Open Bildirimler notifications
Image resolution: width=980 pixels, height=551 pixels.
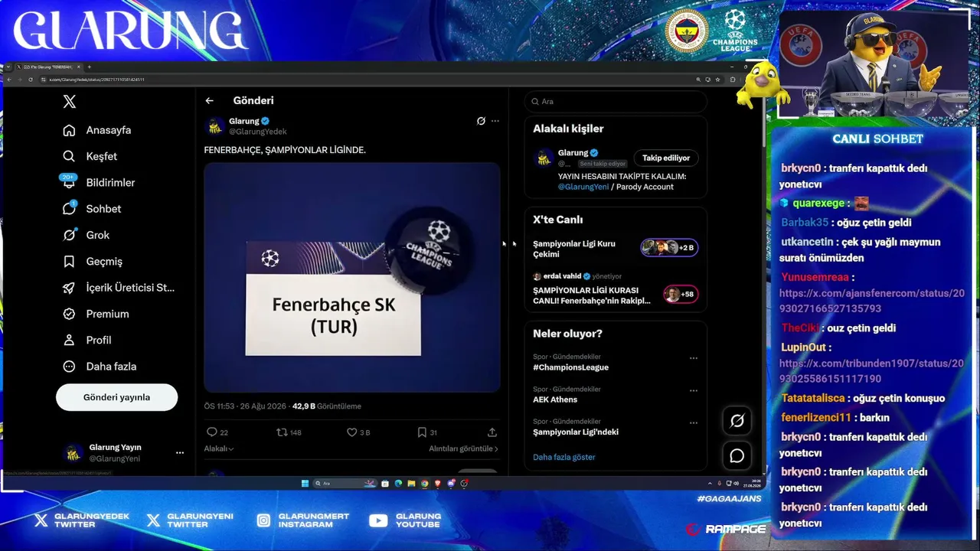click(x=99, y=182)
